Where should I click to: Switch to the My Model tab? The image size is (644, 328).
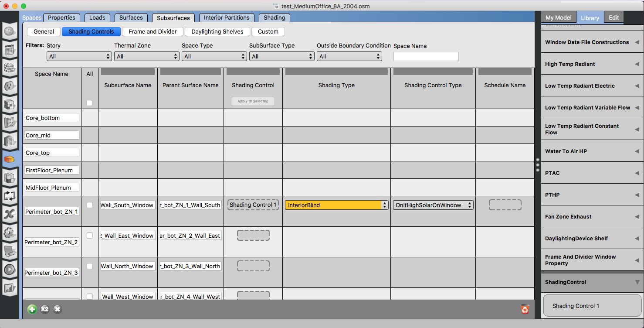coord(559,17)
